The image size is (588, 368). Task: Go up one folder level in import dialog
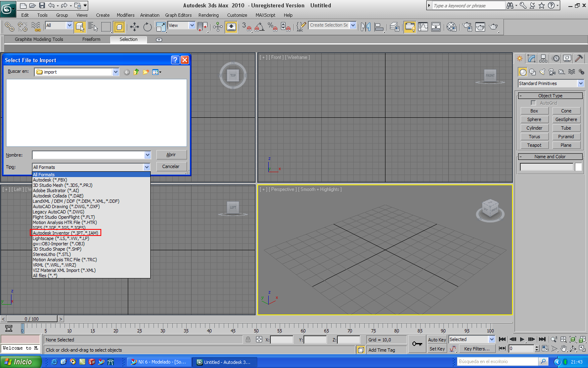136,72
